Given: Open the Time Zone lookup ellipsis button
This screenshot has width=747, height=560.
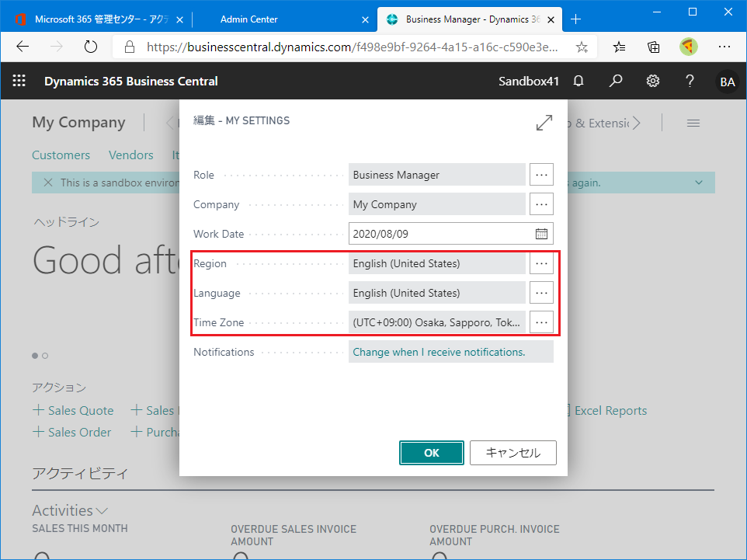Looking at the screenshot, I should [x=541, y=322].
